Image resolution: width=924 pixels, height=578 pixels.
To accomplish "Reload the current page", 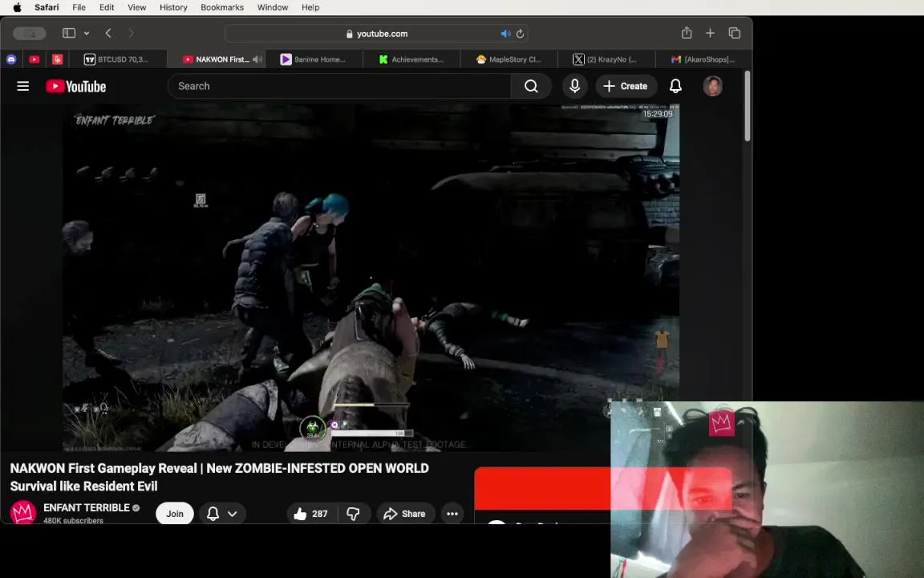I will (520, 34).
